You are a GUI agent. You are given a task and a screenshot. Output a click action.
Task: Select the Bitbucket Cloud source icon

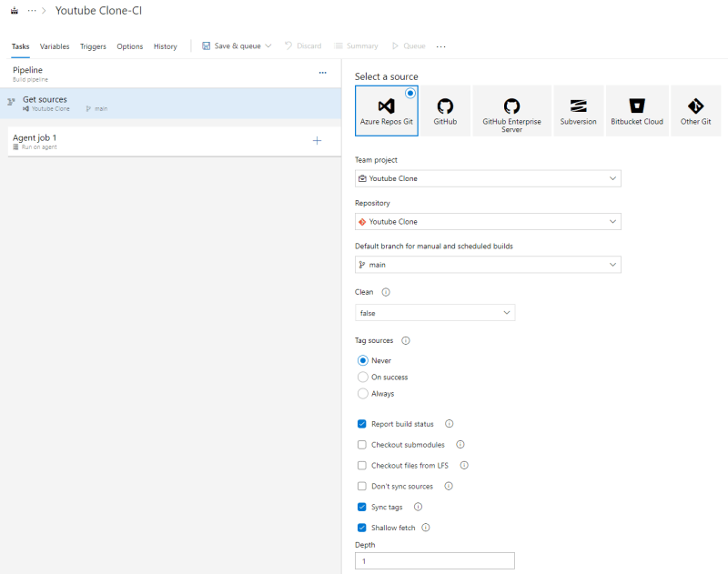click(x=636, y=106)
